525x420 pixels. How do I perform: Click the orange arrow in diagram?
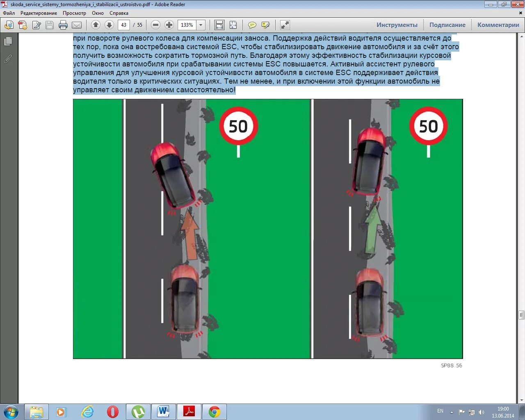pyautogui.click(x=190, y=235)
